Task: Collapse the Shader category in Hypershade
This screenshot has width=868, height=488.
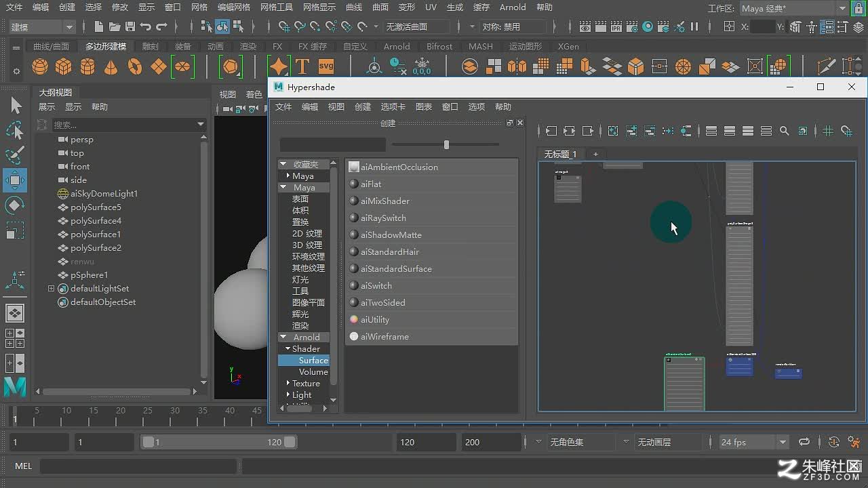Action: (x=288, y=348)
